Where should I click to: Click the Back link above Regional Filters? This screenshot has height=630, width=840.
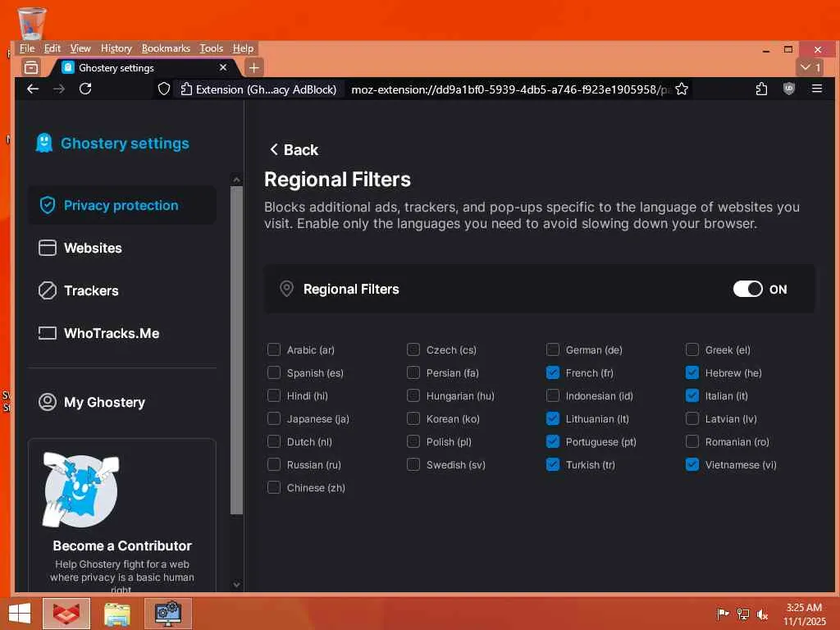[x=294, y=149]
